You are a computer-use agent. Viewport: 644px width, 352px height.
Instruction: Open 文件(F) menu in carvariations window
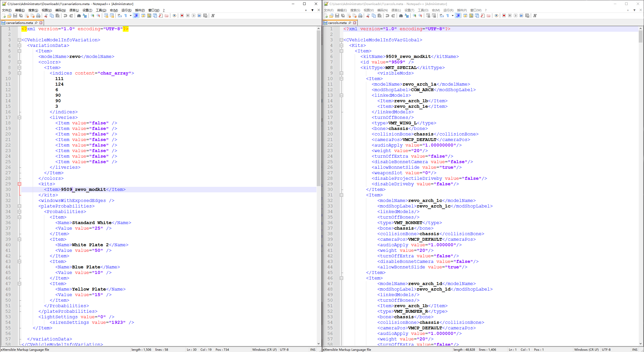tap(7, 10)
